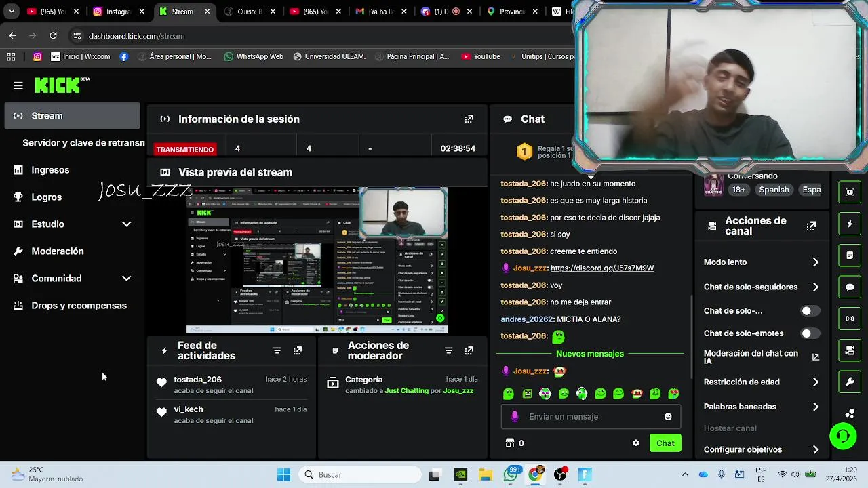
Task: Click the camera preview icon in right sidebar
Action: coord(850,192)
